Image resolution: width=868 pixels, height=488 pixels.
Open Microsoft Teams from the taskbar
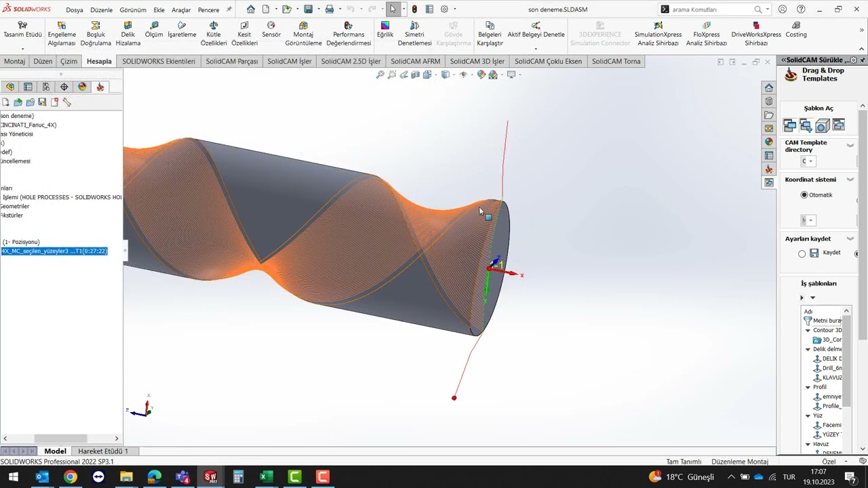182,477
